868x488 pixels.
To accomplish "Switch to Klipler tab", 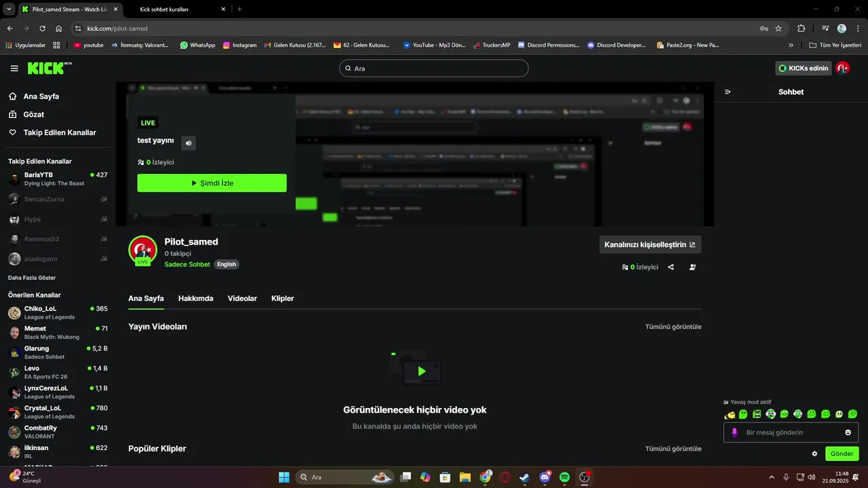I will [283, 298].
